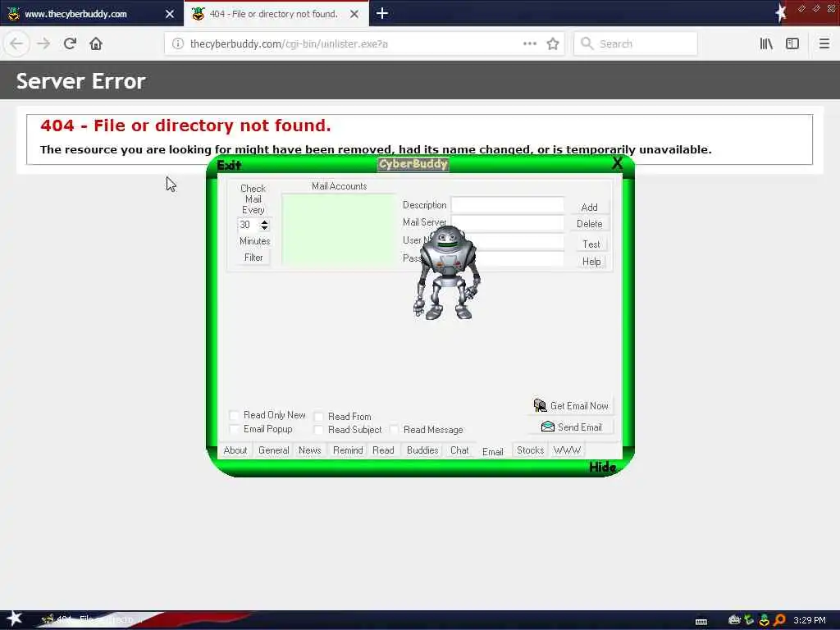Switch to the Buddies tab
This screenshot has width=840, height=630.
click(422, 450)
